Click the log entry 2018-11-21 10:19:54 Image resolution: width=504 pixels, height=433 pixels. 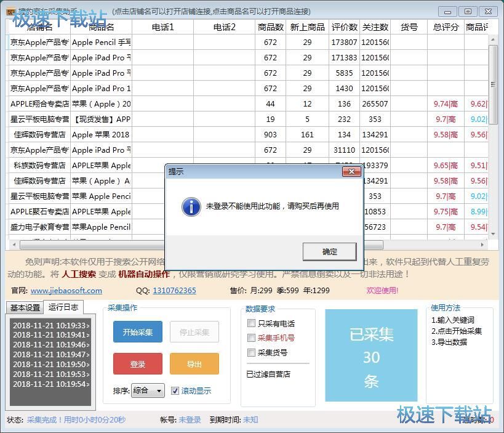tap(50, 384)
